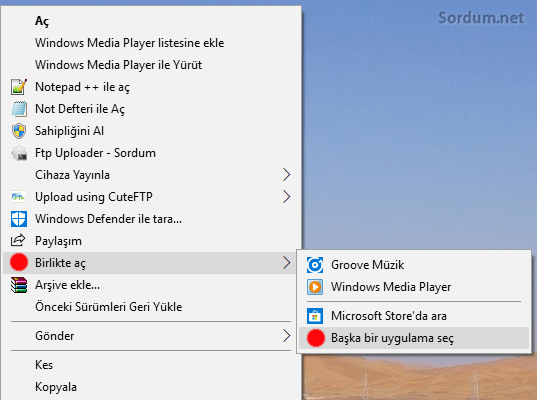Click the Windows Media Player orange icon
The height and width of the screenshot is (400, 537).
coord(315,287)
